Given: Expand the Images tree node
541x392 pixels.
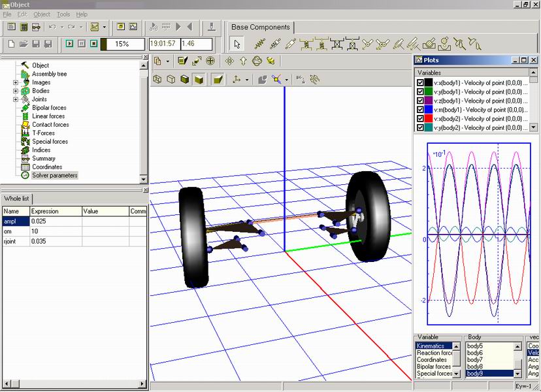Looking at the screenshot, I should [16, 83].
